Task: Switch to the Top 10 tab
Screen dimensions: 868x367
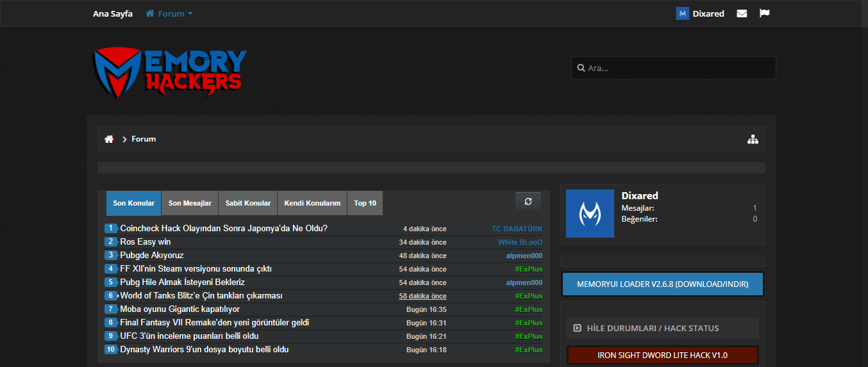Action: click(x=365, y=203)
